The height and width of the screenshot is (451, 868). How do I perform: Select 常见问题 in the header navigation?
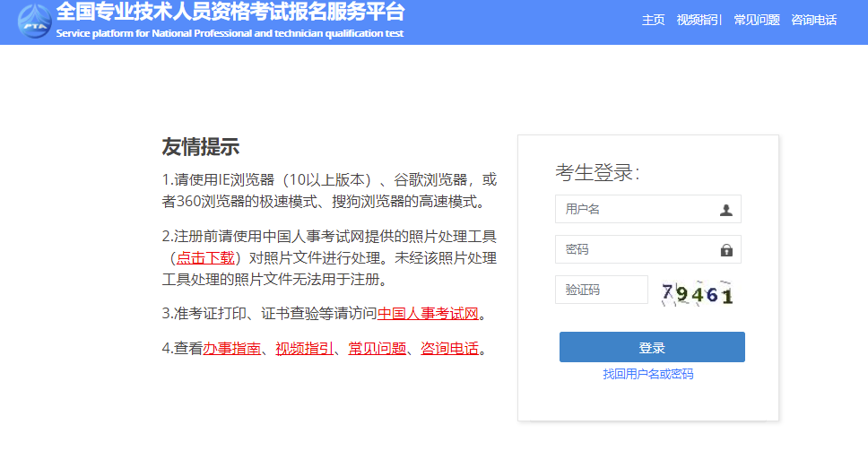point(756,21)
